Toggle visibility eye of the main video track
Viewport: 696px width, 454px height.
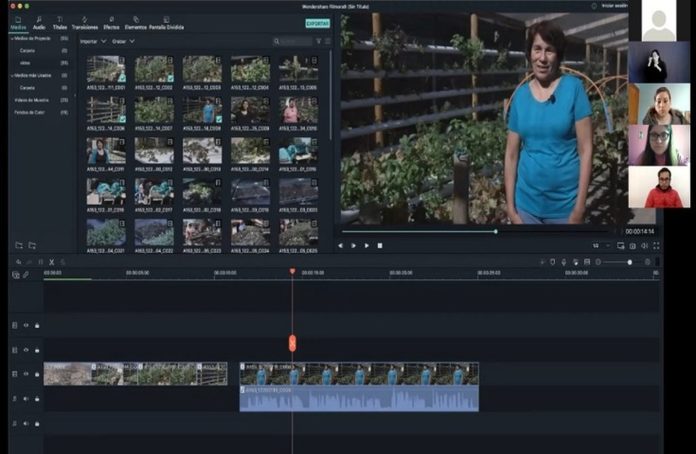(x=26, y=374)
